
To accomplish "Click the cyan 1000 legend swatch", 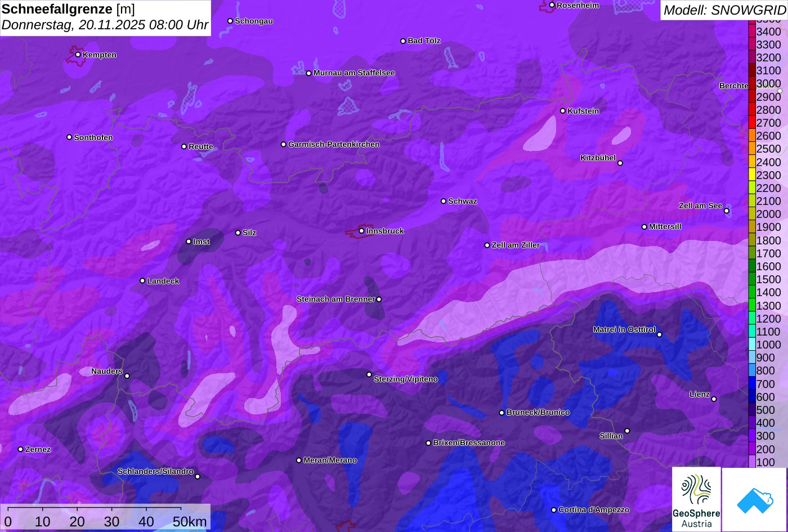I will click(751, 345).
